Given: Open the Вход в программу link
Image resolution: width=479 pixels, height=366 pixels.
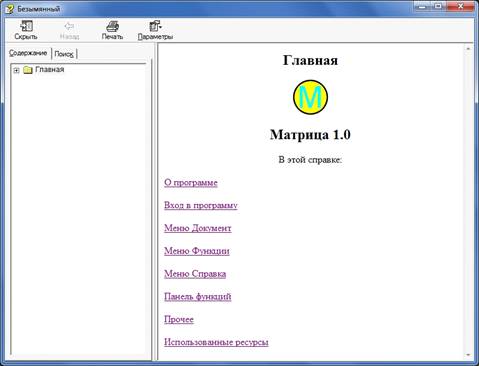Looking at the screenshot, I should pyautogui.click(x=201, y=205).
